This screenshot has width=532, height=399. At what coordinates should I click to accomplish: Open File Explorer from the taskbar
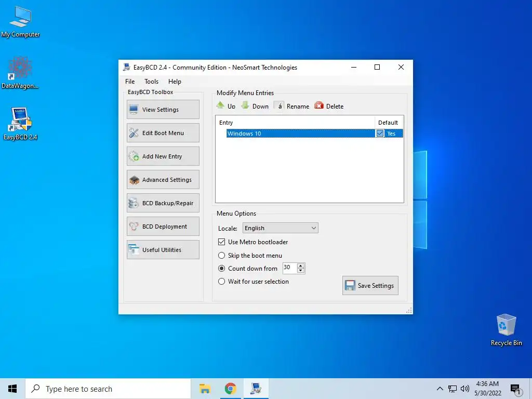point(205,389)
